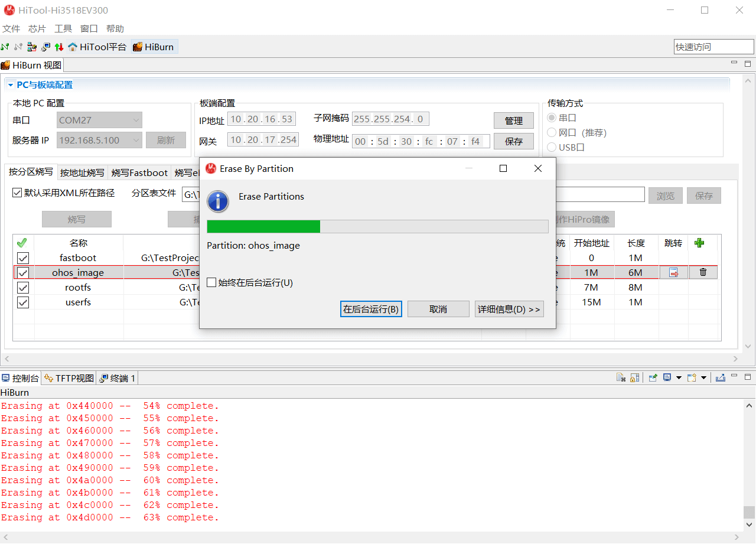Click 保存 button in 板端配置
Viewport: 756px width, 544px height.
(514, 141)
